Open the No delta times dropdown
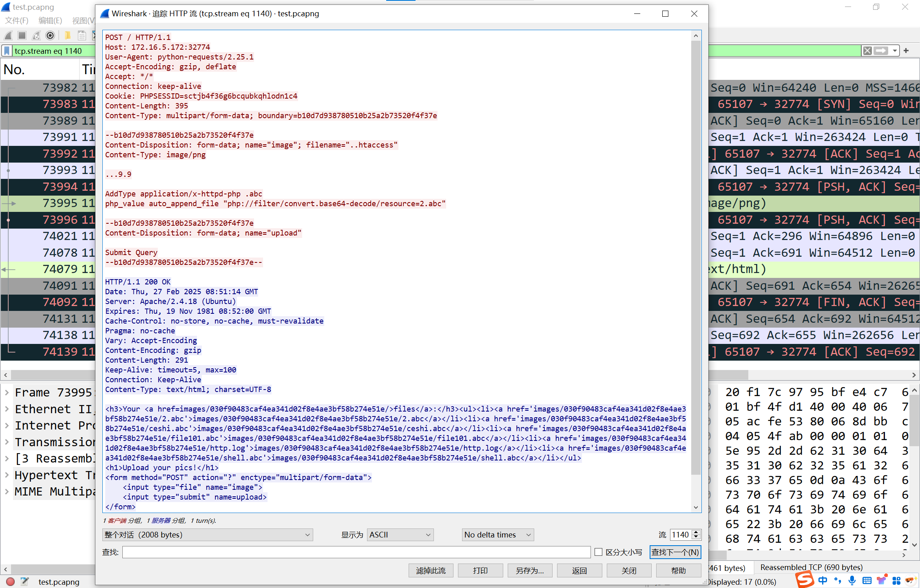This screenshot has width=920, height=588. coord(498,535)
